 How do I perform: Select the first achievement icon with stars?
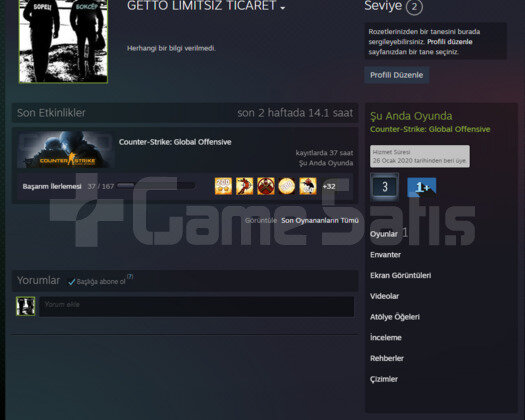point(223,186)
